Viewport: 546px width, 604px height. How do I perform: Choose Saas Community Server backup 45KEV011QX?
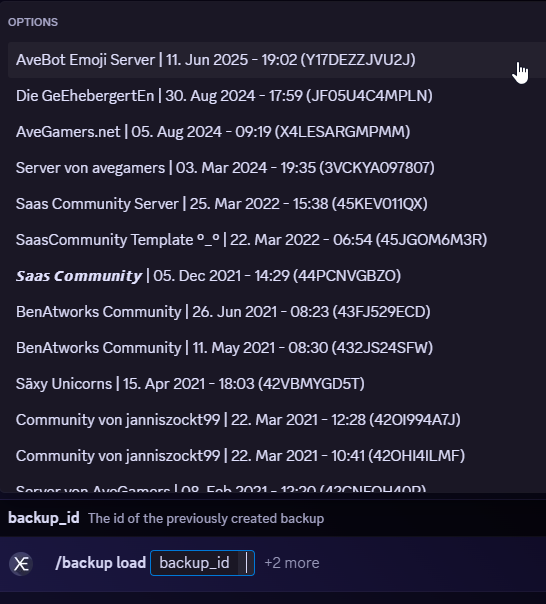click(277, 204)
